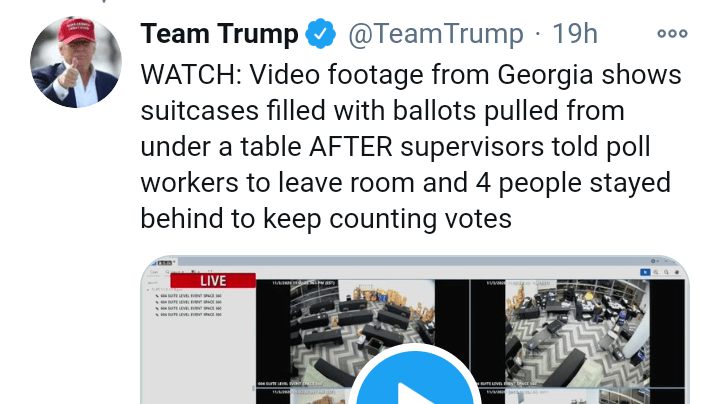Click the Team Trump display name
This screenshot has width=720, height=404.
219,34
